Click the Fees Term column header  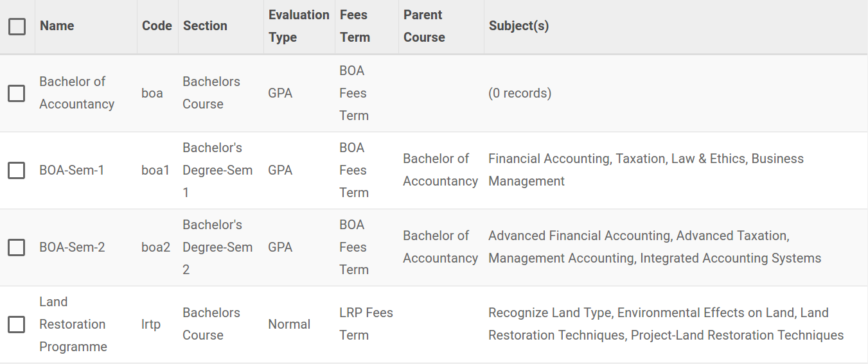355,26
